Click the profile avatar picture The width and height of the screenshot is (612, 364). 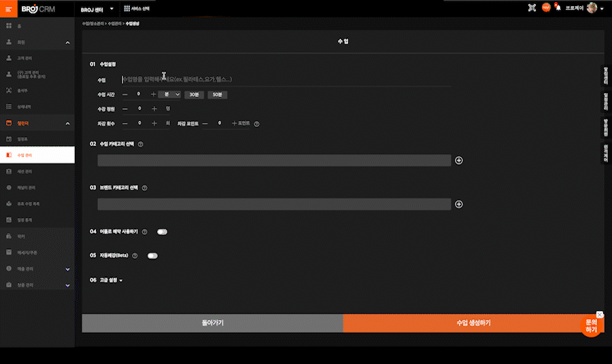point(592,7)
